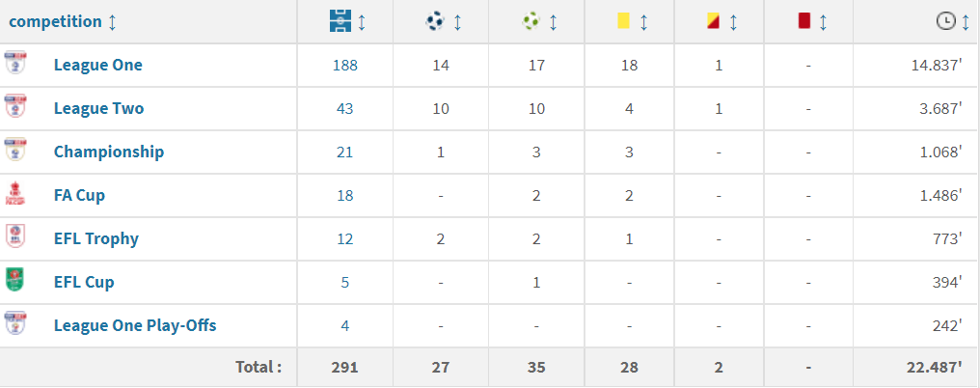Click the EFL Trophy logo icon
The image size is (980, 388).
coord(15,237)
